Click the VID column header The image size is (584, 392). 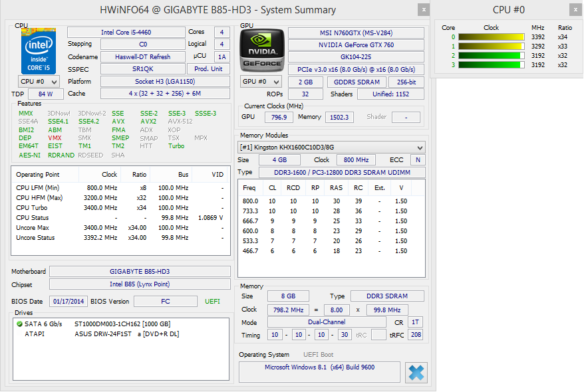[x=210, y=175]
